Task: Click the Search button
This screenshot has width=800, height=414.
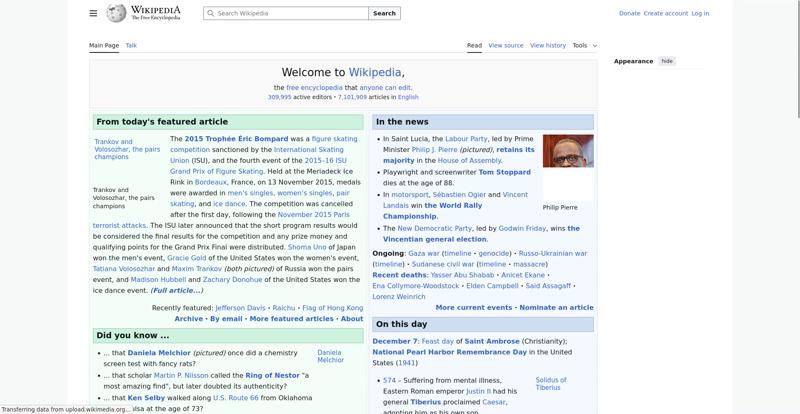Action: 384,14
